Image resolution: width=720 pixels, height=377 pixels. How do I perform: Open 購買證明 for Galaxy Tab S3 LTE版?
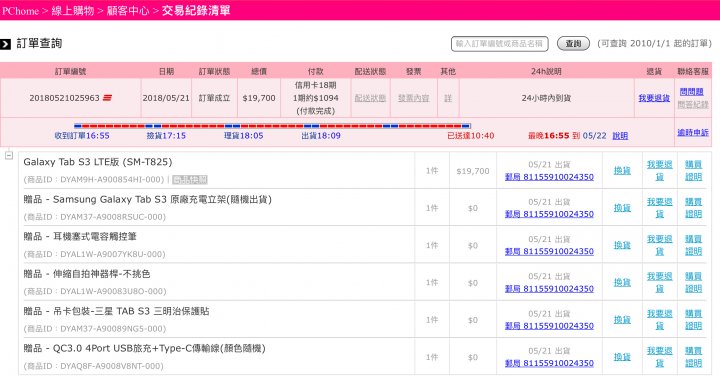tap(693, 170)
